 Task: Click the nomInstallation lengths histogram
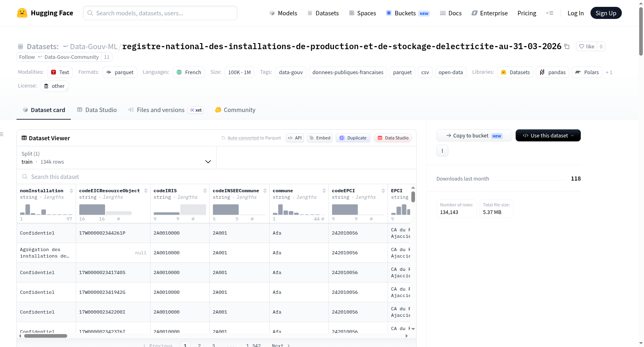[x=46, y=209]
